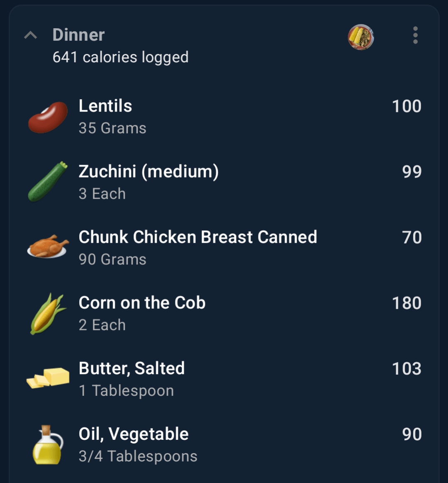Open the Dinner three-dot options menu

[x=415, y=35]
